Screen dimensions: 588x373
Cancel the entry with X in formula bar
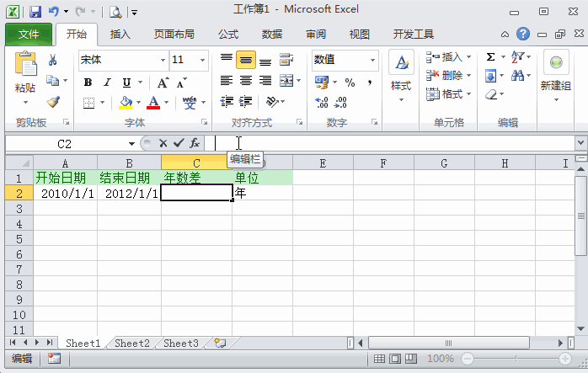163,143
